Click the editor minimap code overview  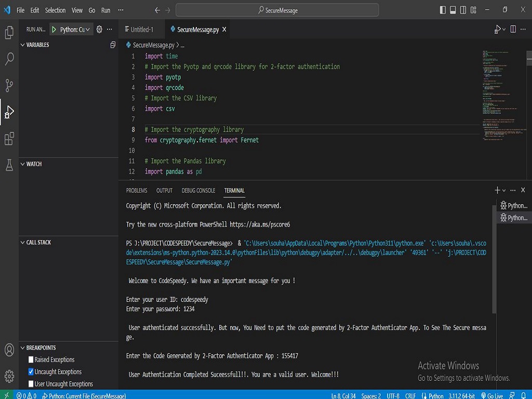point(504,95)
